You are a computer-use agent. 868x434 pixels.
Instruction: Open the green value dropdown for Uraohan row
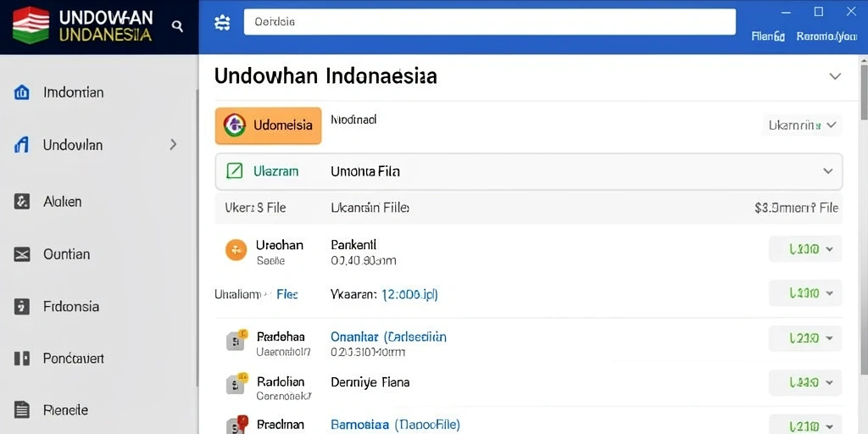pos(805,249)
